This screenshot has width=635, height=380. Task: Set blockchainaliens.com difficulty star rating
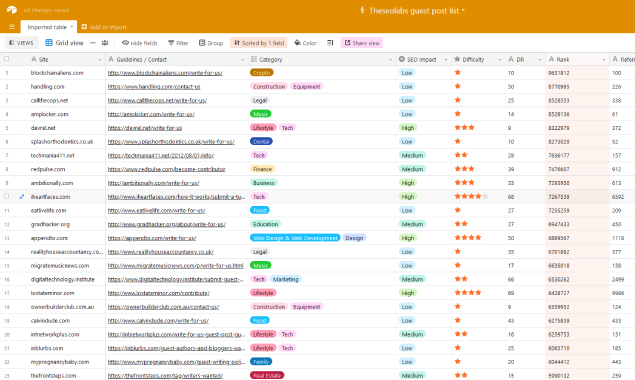click(x=458, y=73)
